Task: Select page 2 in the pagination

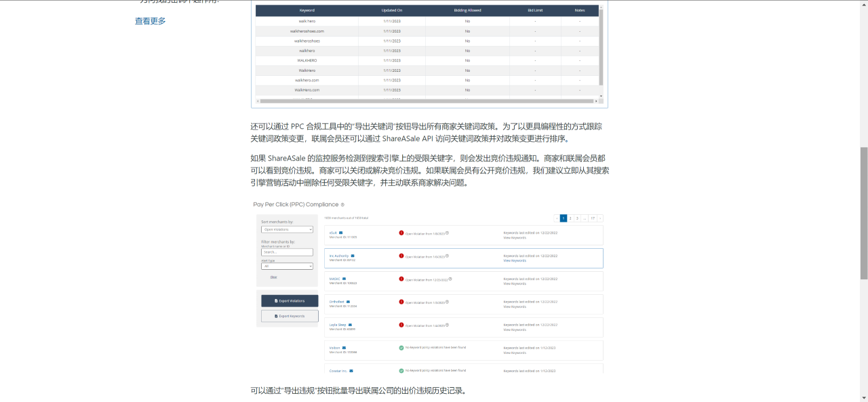Action: pyautogui.click(x=571, y=218)
